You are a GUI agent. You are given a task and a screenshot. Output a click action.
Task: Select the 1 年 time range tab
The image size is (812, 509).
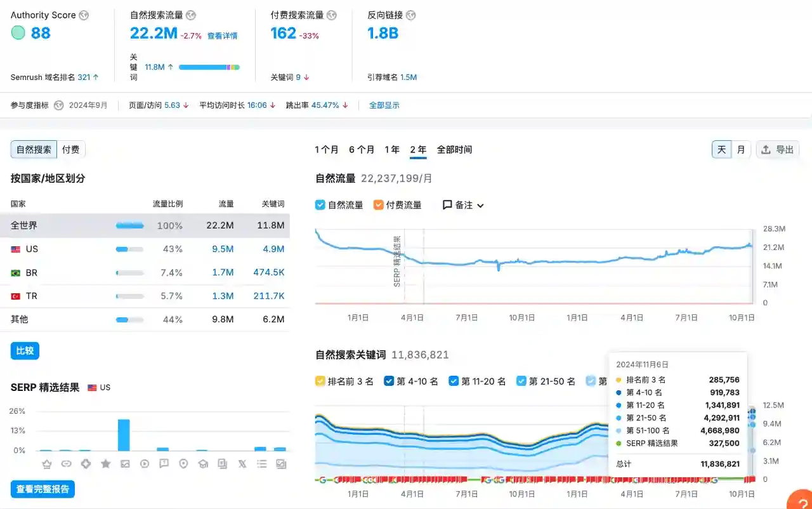click(392, 150)
